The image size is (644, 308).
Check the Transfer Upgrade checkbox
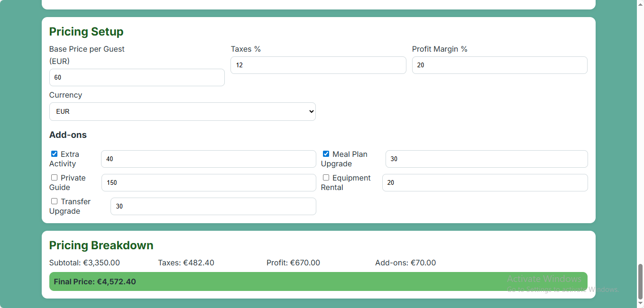coord(54,201)
